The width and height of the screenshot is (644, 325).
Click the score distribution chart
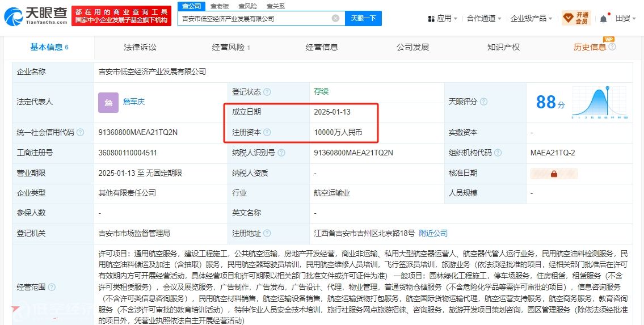(x=600, y=102)
